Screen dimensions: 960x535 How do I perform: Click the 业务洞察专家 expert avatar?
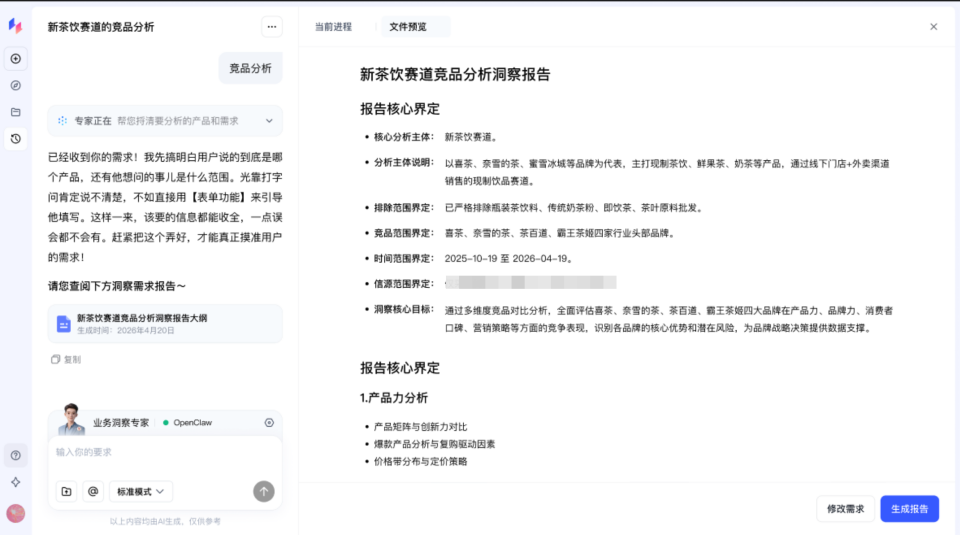71,419
